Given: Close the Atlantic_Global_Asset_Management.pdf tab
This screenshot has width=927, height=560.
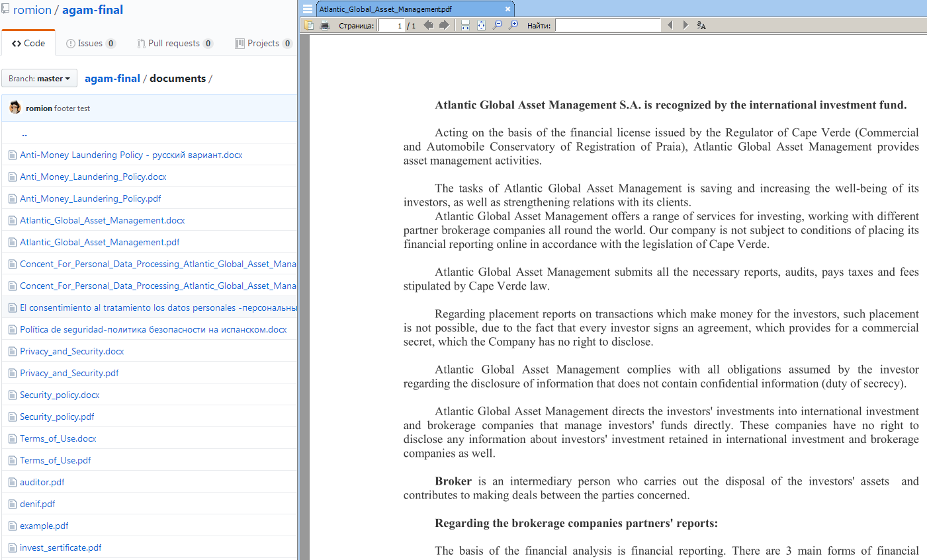Looking at the screenshot, I should 508,9.
